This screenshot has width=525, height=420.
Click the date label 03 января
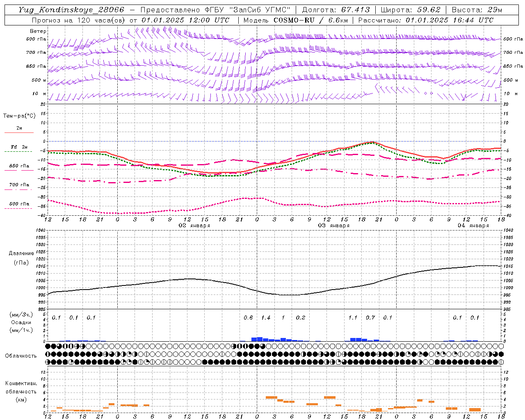334,226
